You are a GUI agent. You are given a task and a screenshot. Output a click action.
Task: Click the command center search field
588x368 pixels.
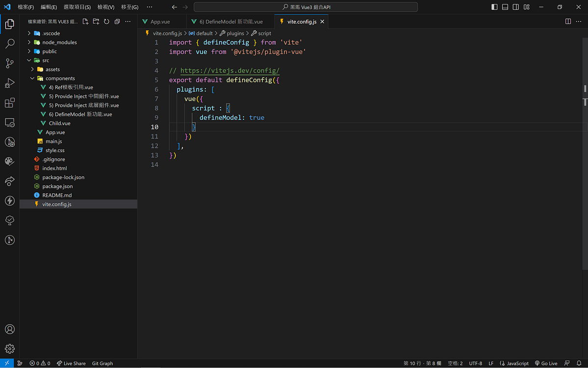click(306, 7)
